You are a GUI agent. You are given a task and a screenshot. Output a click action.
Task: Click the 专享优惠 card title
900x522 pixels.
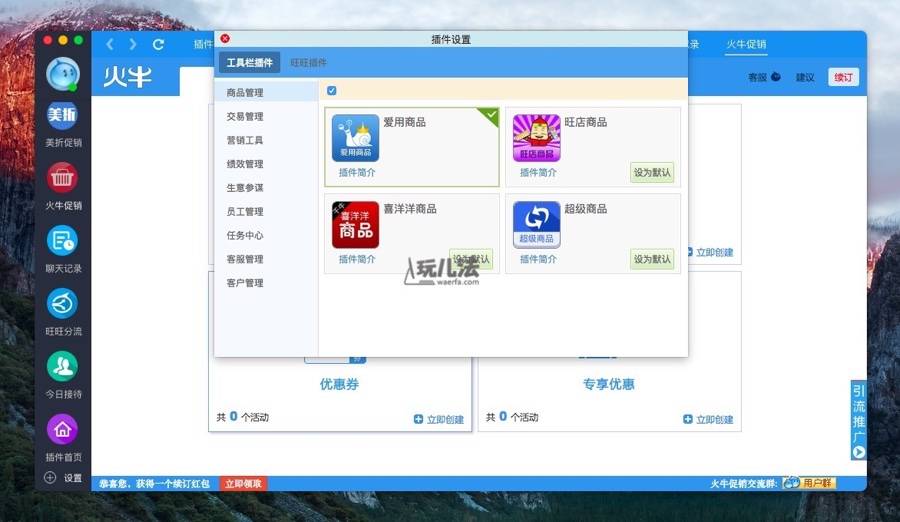[608, 384]
